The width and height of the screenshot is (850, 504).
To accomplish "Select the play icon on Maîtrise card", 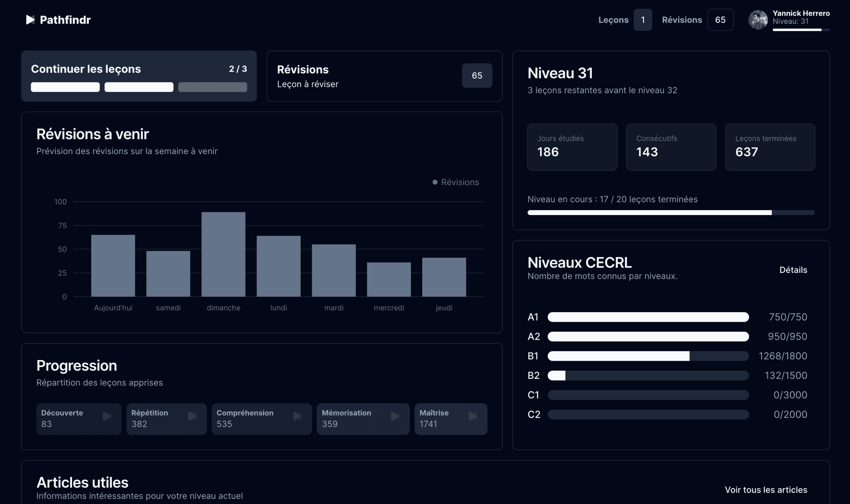I will pos(474,417).
